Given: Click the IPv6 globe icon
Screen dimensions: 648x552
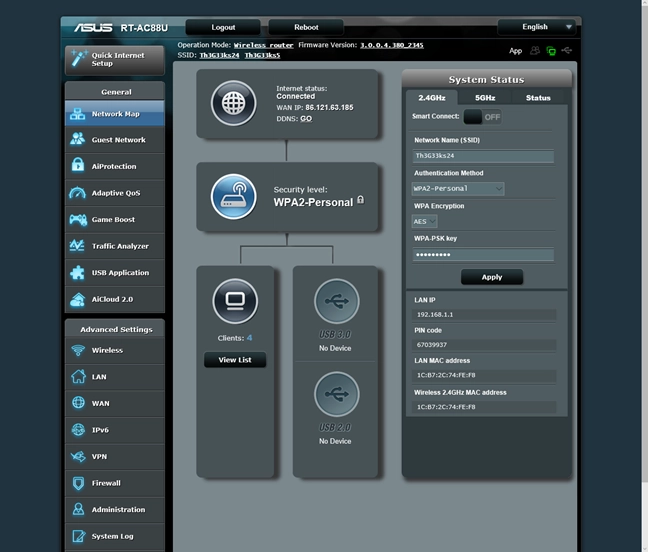Looking at the screenshot, I should tap(78, 430).
